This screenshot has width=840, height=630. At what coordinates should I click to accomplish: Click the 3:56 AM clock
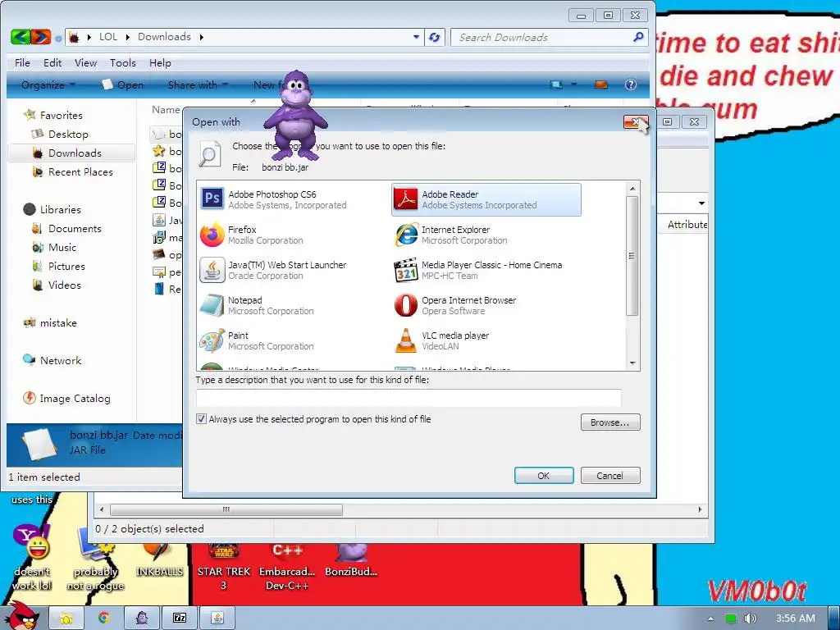coord(796,619)
